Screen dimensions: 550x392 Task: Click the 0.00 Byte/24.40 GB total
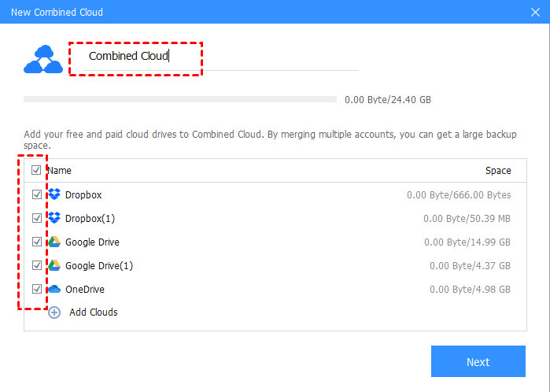[388, 100]
